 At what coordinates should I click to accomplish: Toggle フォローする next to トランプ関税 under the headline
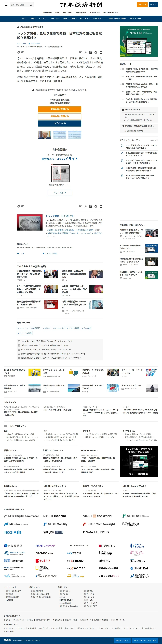pos(34,44)
